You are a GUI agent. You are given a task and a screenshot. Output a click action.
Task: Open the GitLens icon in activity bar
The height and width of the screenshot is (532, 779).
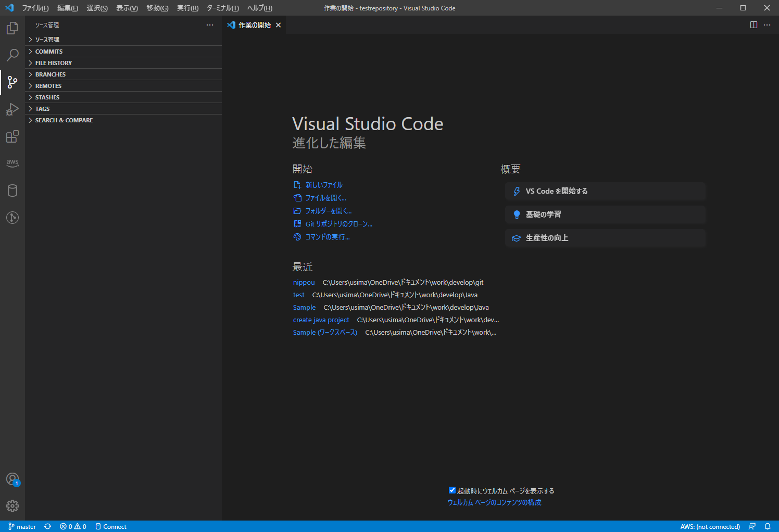point(12,218)
